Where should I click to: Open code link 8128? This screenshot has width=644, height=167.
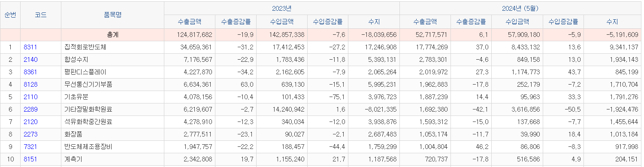click(30, 85)
